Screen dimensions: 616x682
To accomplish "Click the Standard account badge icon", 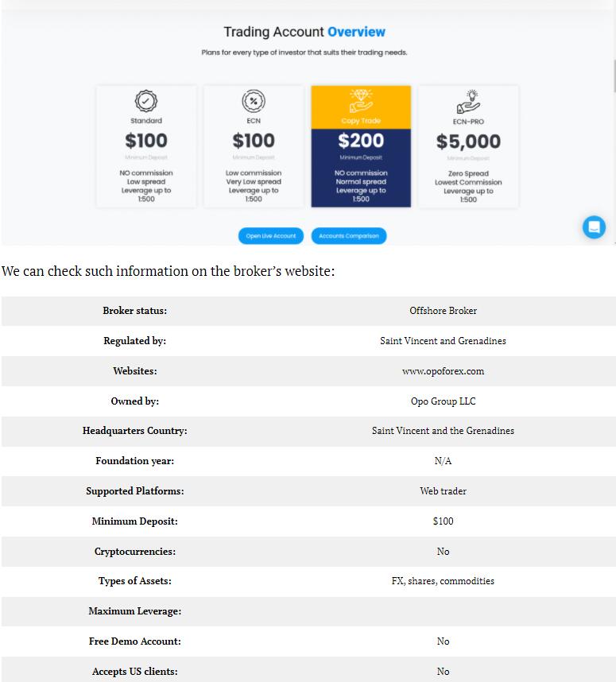I will point(146,101).
